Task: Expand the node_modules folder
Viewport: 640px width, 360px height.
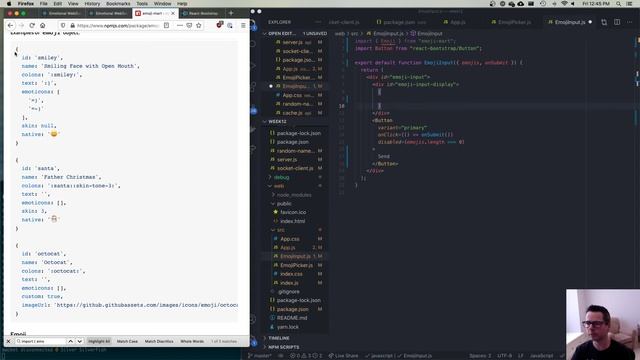Action: click(294, 195)
